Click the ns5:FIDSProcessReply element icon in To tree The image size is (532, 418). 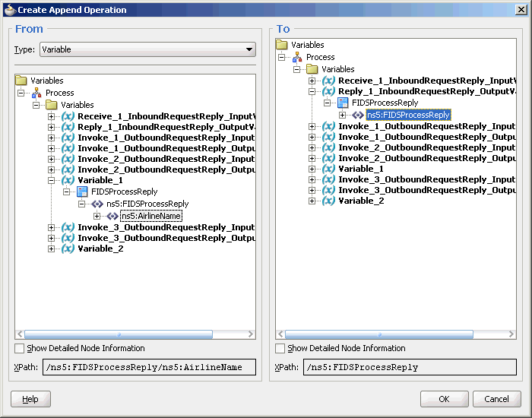[358, 115]
